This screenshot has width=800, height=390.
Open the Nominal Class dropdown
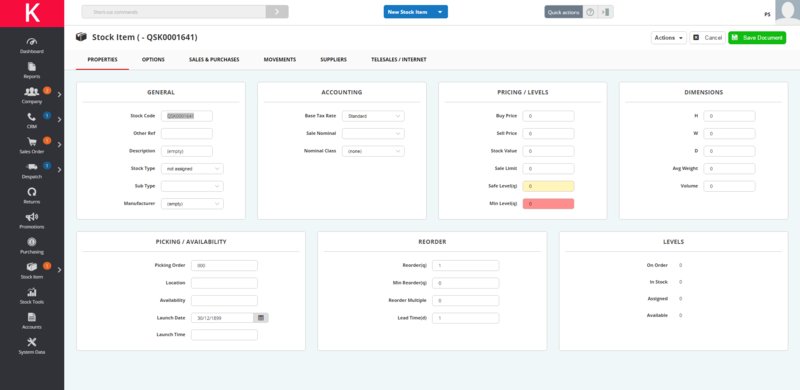(373, 151)
